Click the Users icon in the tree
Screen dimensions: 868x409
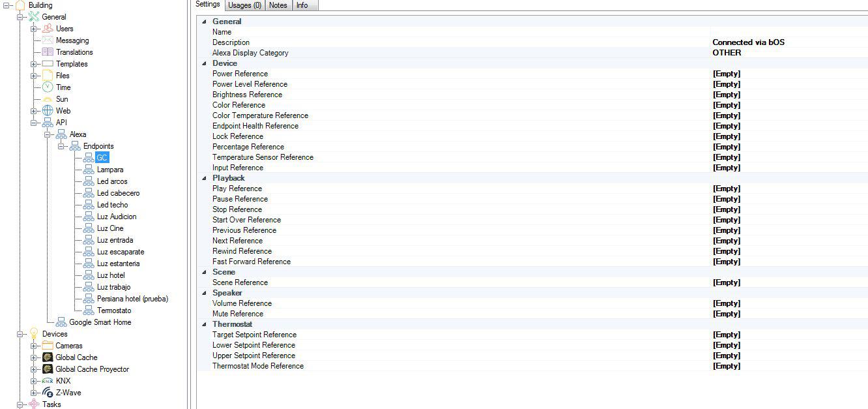48,29
